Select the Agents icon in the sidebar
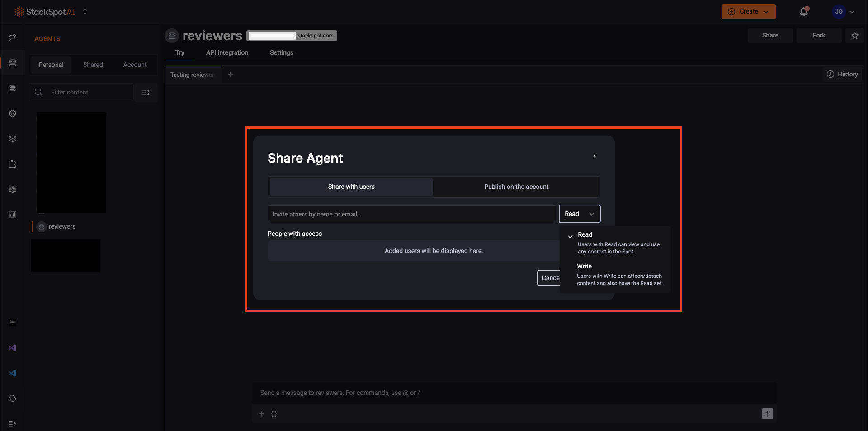The width and height of the screenshot is (868, 431). [x=12, y=63]
